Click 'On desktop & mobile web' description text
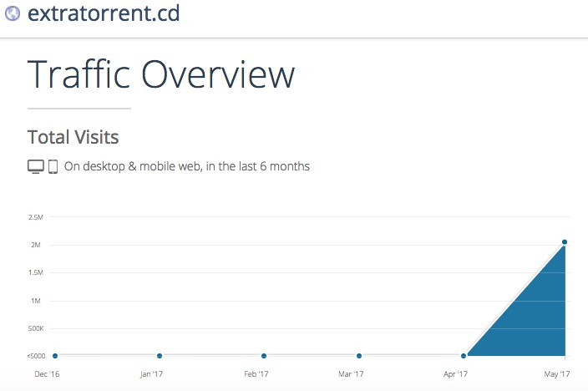588x391 pixels. pyautogui.click(x=187, y=166)
